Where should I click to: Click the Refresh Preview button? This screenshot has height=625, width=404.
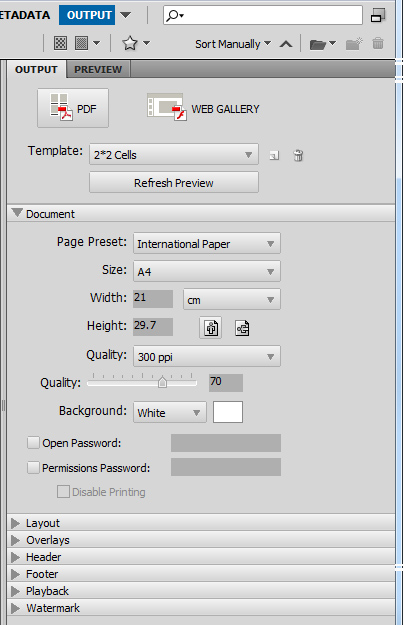174,183
